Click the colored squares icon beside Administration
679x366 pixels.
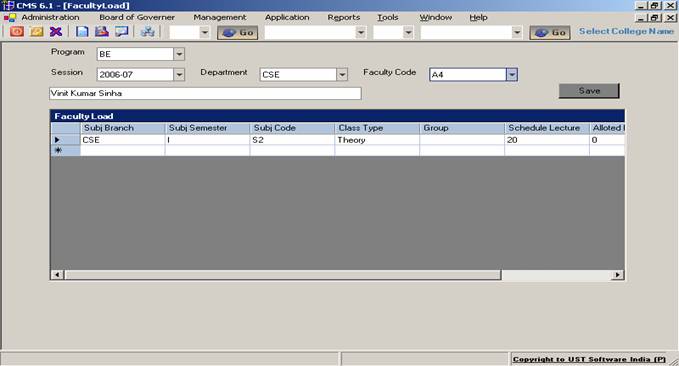tap(10, 17)
